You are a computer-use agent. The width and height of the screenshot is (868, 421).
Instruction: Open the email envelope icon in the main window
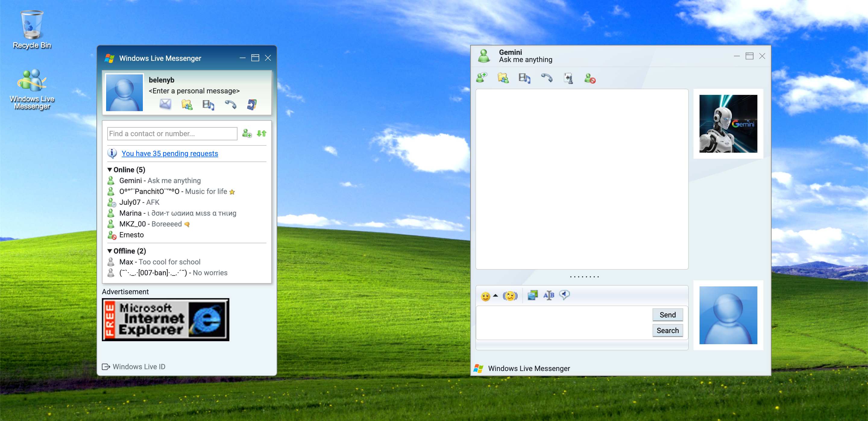pos(165,104)
